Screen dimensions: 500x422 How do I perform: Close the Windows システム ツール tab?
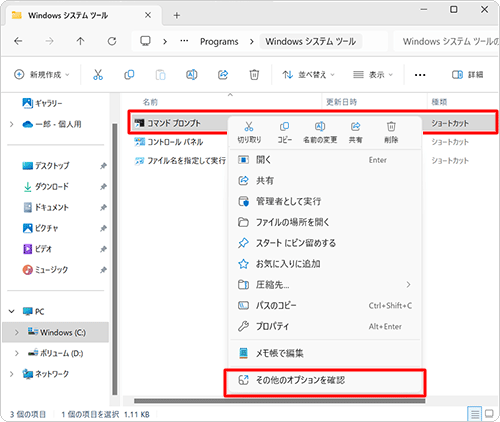[x=148, y=15]
